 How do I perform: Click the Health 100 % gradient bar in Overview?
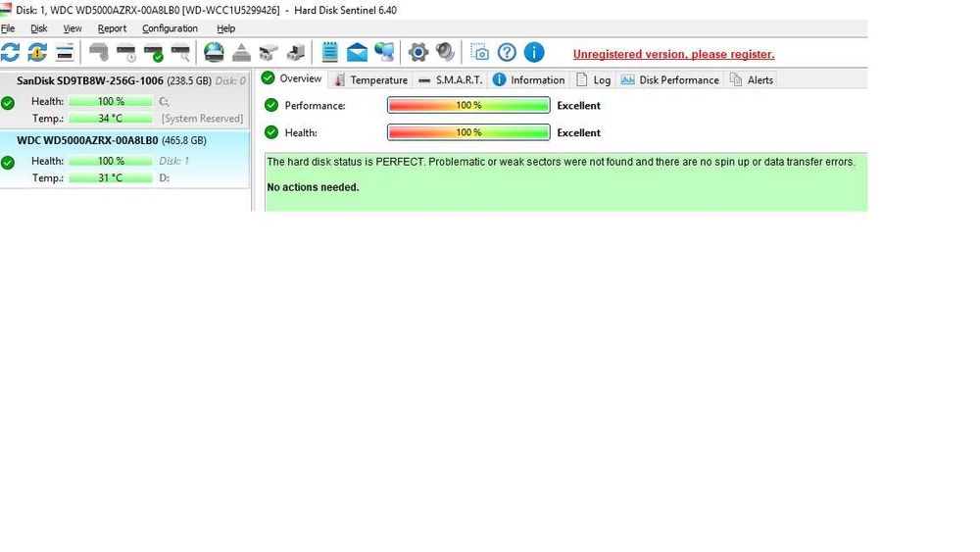[x=468, y=132]
